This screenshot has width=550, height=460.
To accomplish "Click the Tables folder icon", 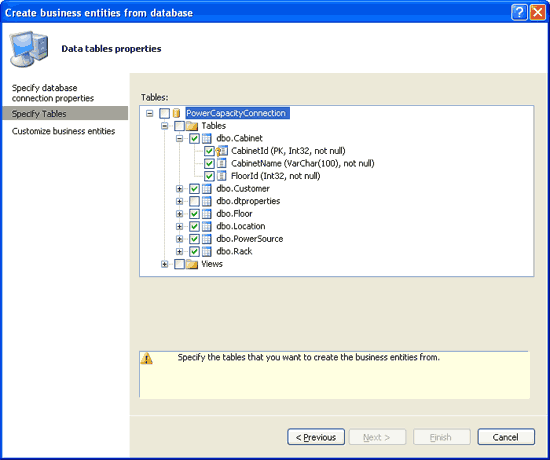I will (x=192, y=126).
